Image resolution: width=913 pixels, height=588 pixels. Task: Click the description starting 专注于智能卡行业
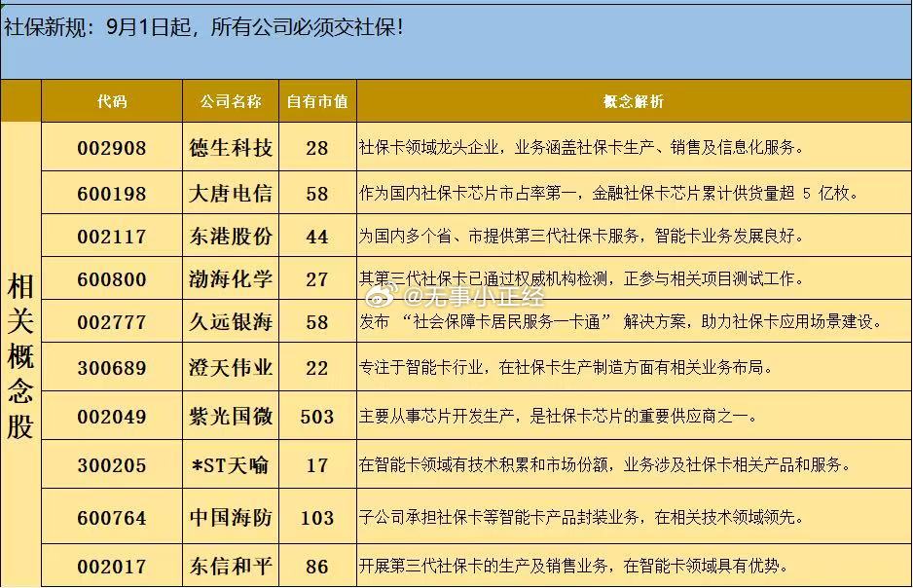coord(566,367)
